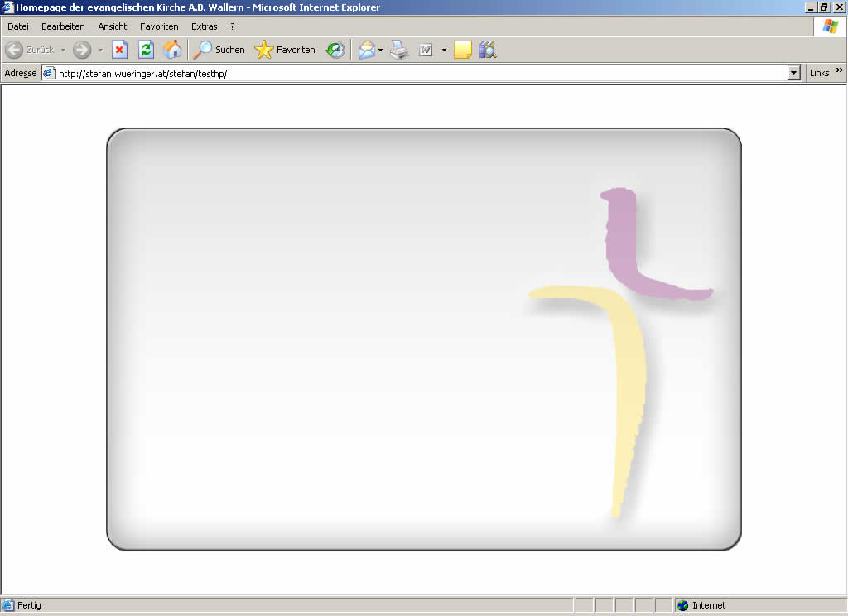Print the page with printer icon
The image size is (848, 616).
click(400, 50)
